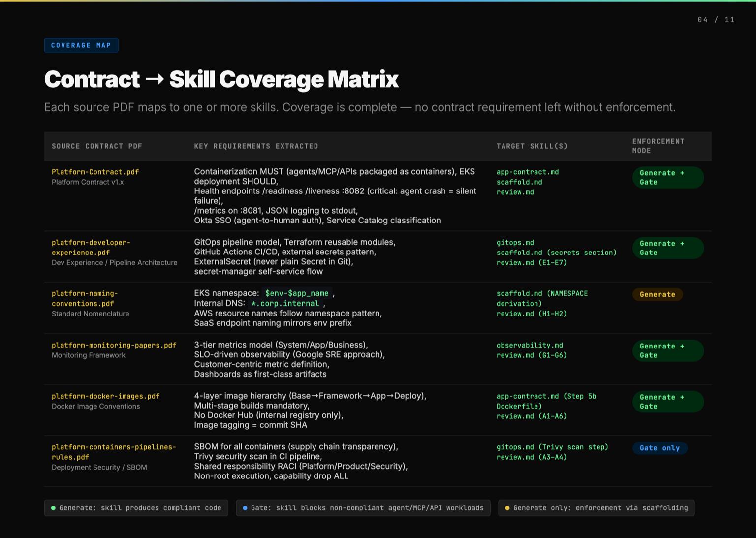This screenshot has height=538, width=756.
Task: Click review.md (G1-G6) skill
Action: pyautogui.click(x=532, y=355)
